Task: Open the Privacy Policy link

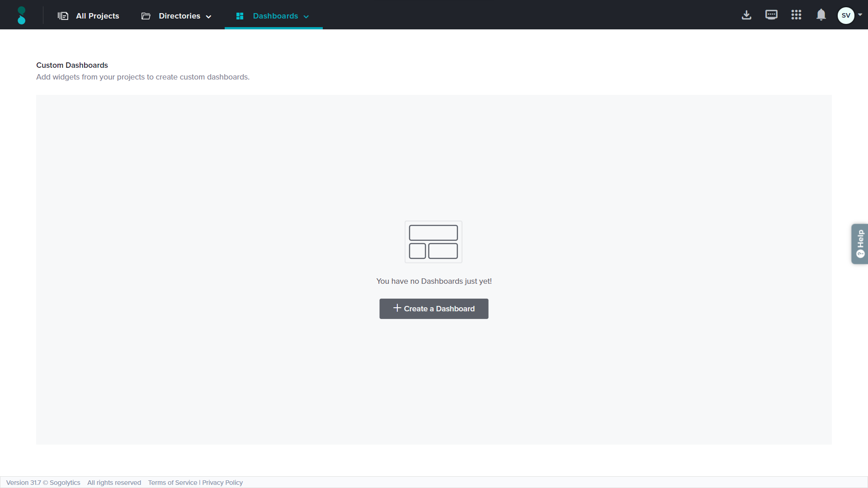Action: pos(222,483)
